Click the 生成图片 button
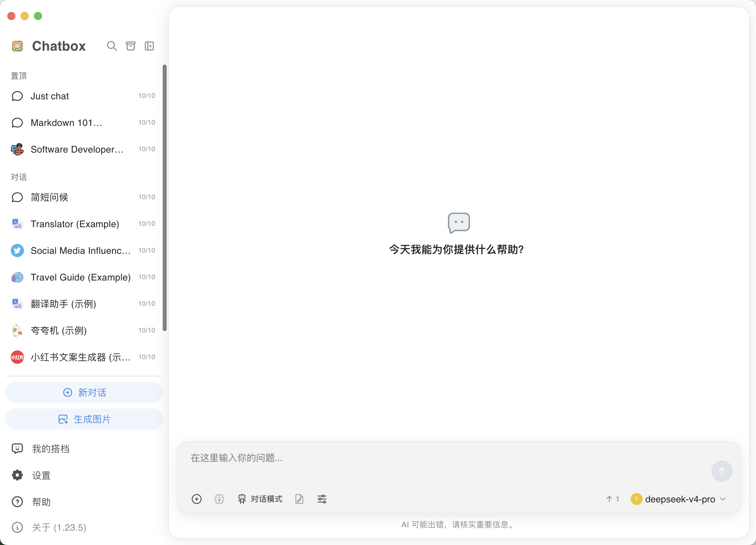This screenshot has width=756, height=545. 84,419
